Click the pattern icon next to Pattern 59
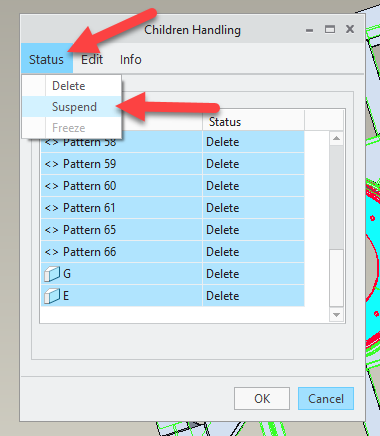 pyautogui.click(x=52, y=164)
